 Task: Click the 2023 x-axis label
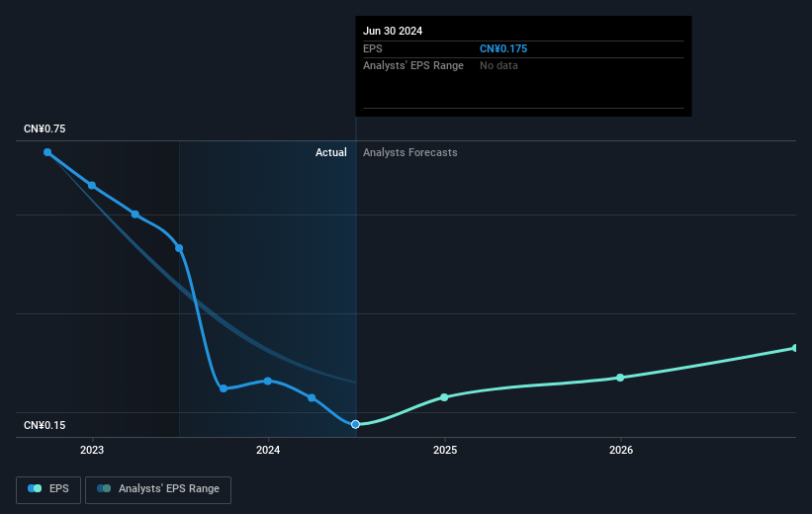pos(92,450)
